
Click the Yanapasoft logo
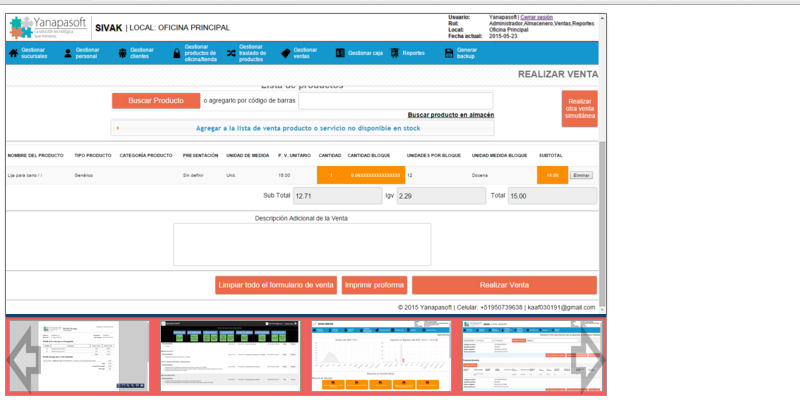50,27
